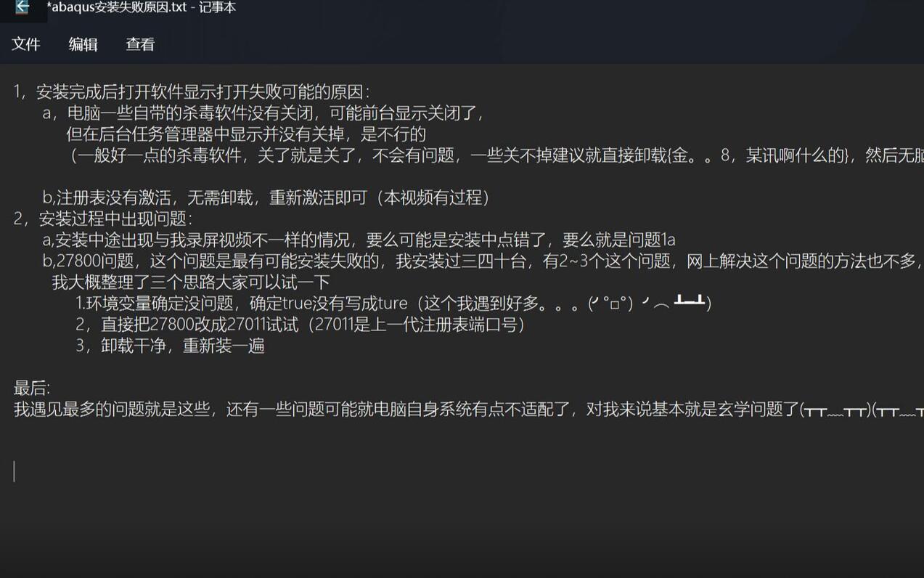Click the line 我遇见最多的问题就是这些
This screenshot has height=578, width=924.
(468, 409)
